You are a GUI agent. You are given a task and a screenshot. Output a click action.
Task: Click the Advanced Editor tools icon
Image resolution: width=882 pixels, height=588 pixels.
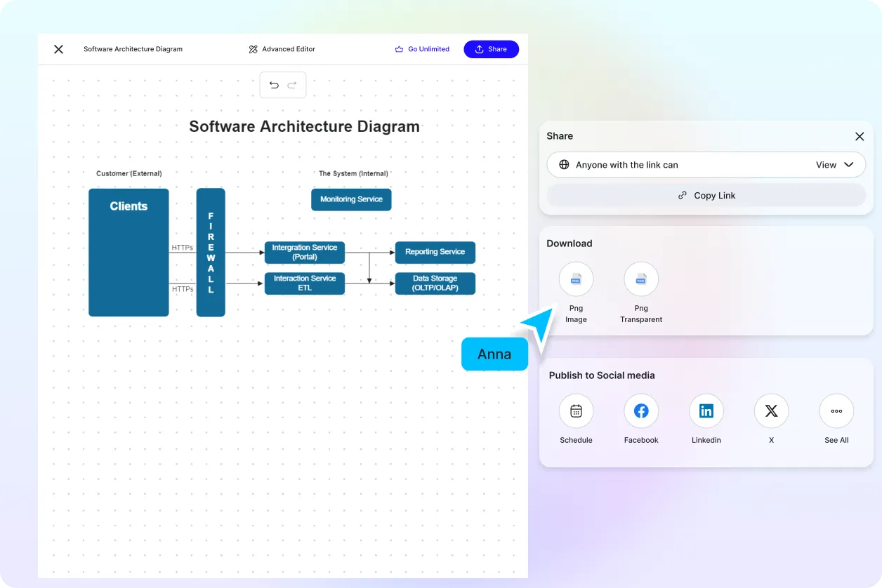[x=254, y=49]
